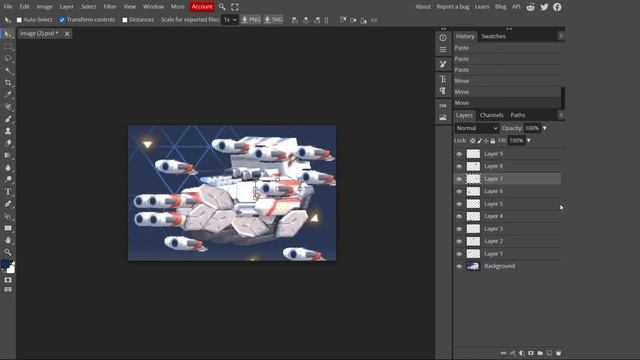Open the Normal blend mode dropdown
Viewport: 640px width, 360px height.
click(x=477, y=128)
